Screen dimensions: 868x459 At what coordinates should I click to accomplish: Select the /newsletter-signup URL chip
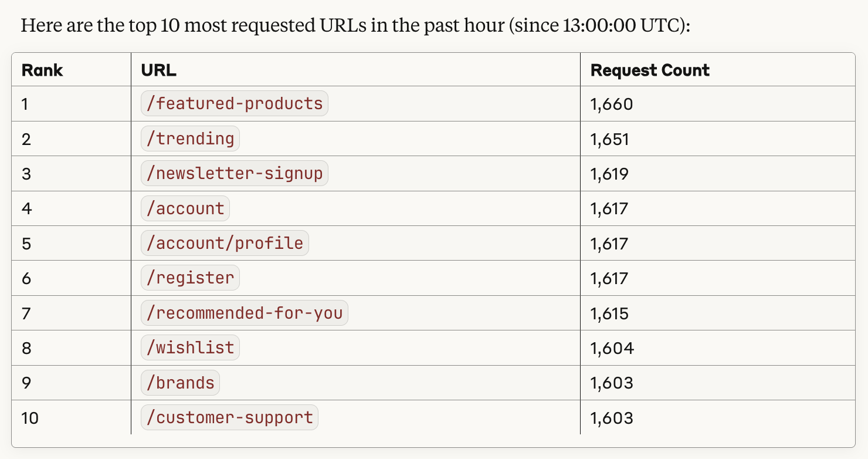(x=235, y=174)
